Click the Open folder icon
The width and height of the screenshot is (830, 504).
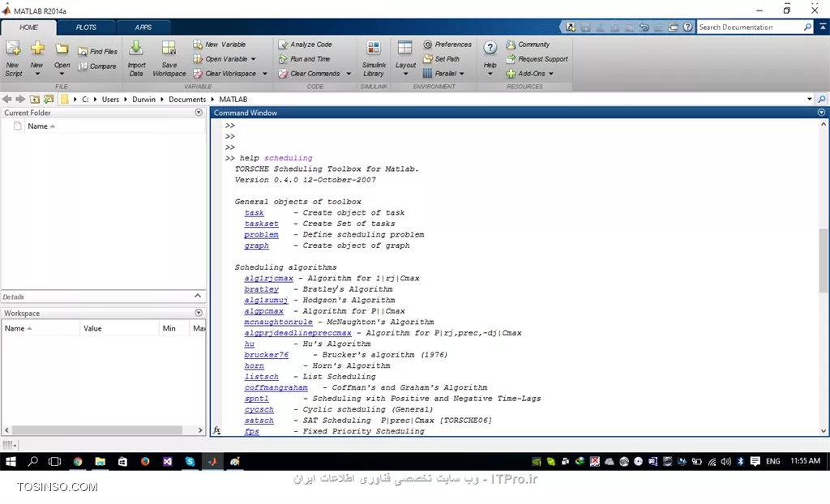click(62, 49)
